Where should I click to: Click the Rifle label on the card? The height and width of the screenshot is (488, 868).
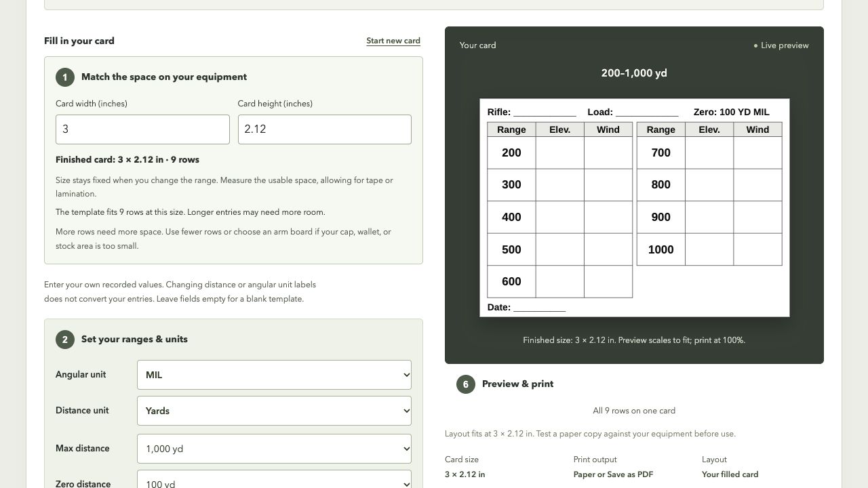pos(499,112)
